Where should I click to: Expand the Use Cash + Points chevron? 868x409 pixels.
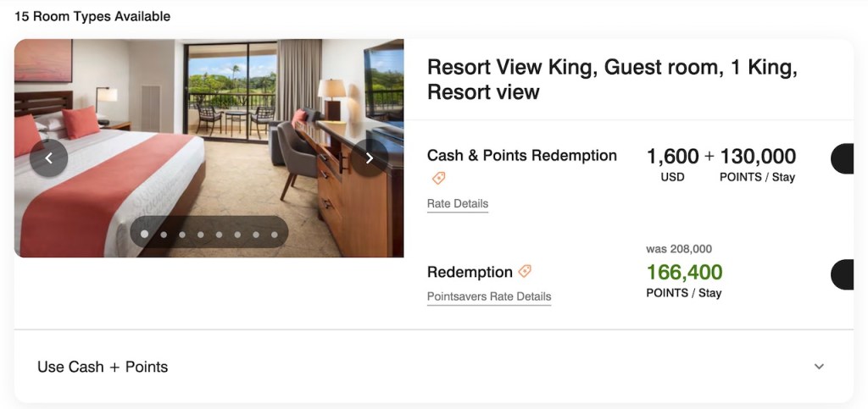coord(819,367)
